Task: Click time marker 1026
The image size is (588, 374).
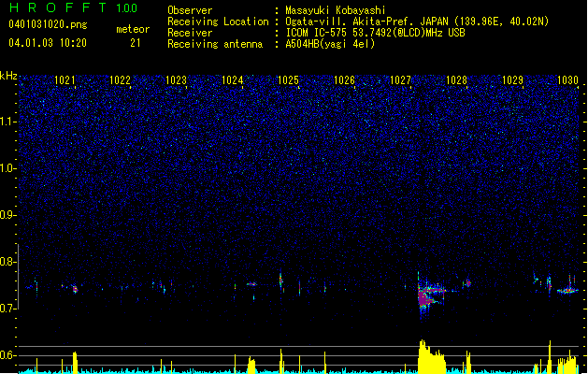Action: point(344,80)
